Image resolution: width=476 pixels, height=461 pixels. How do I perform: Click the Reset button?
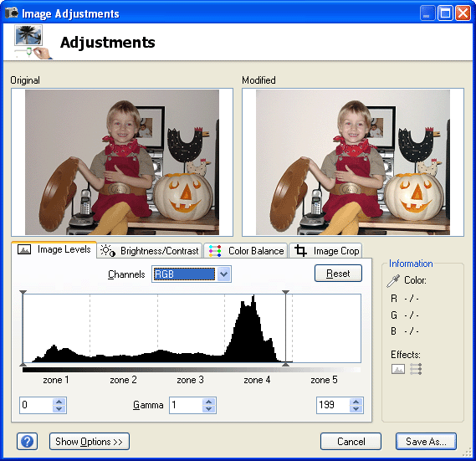338,274
